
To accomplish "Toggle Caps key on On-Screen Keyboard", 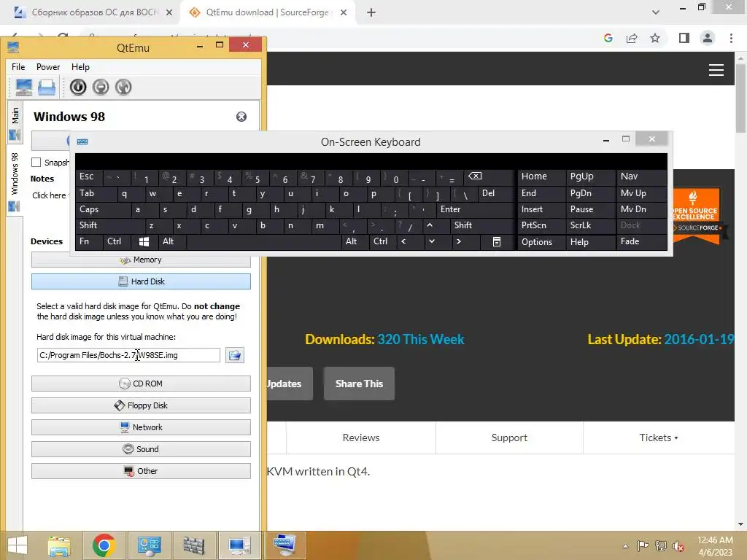I will tap(102, 209).
